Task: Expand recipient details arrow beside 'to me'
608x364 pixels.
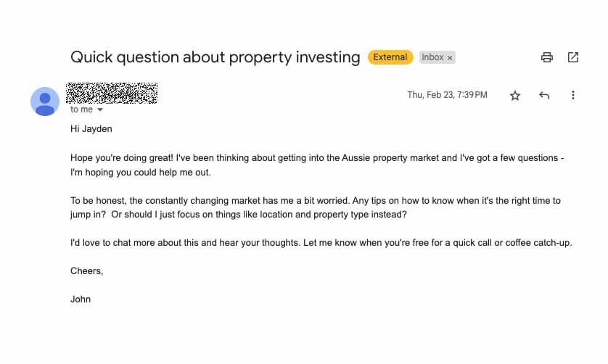Action: pyautogui.click(x=100, y=110)
